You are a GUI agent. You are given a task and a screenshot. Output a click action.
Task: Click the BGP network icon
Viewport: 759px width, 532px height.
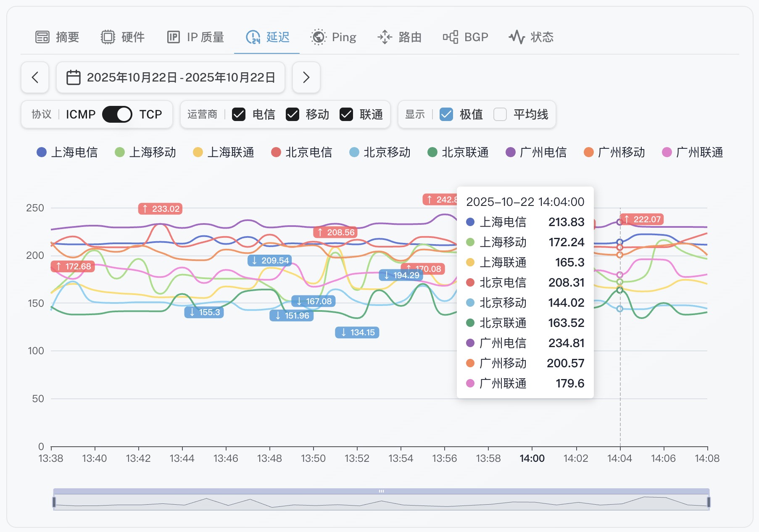[450, 37]
